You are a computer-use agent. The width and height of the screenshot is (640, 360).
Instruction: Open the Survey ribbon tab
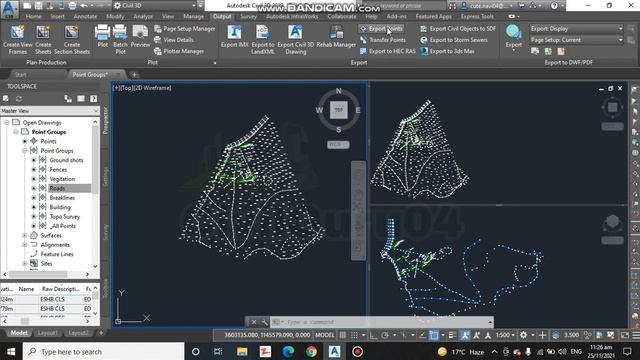(x=248, y=16)
